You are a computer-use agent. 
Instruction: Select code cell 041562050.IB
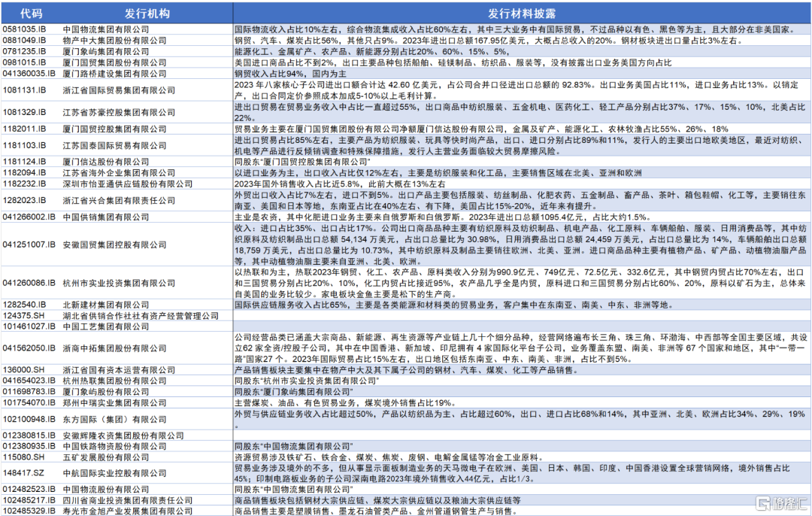click(x=29, y=348)
